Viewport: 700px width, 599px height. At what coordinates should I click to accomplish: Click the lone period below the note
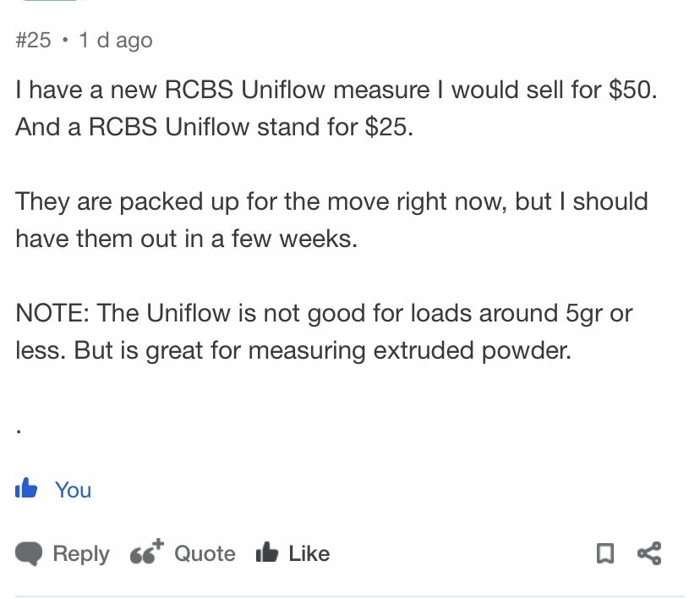point(19,432)
